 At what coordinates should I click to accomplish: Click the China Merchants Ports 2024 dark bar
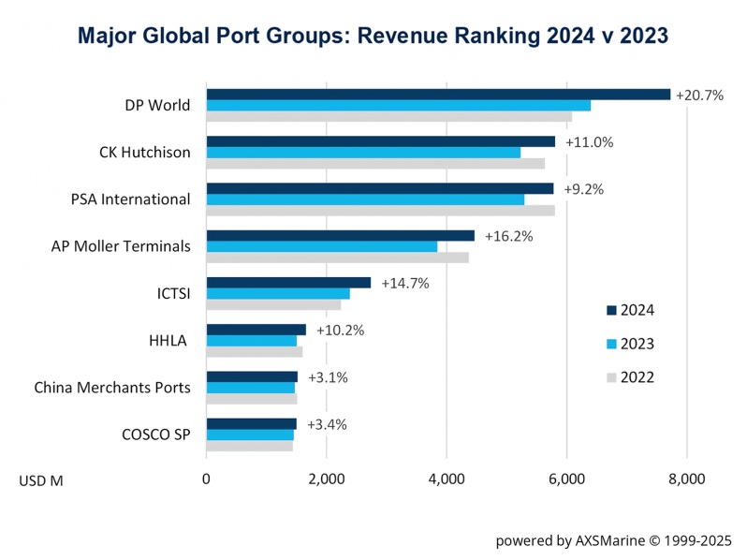252,377
